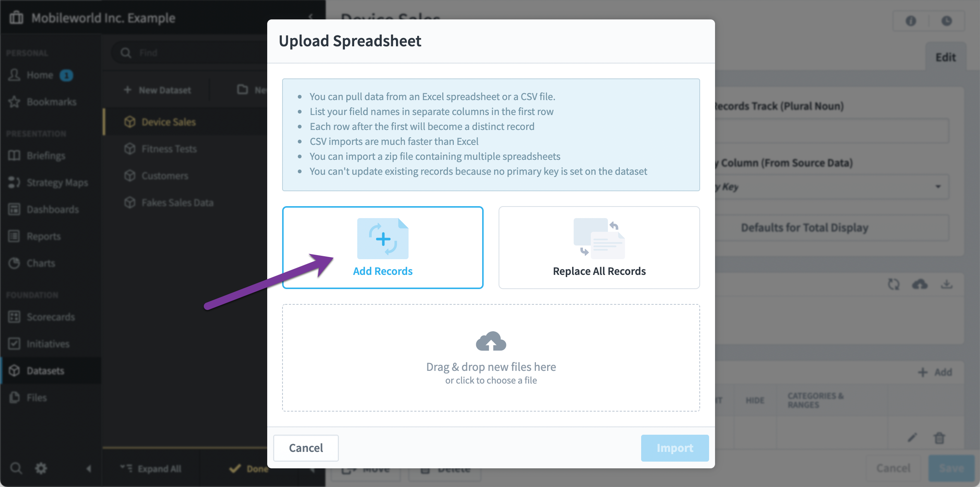Click the sidebar search magnifier icon

click(x=16, y=468)
